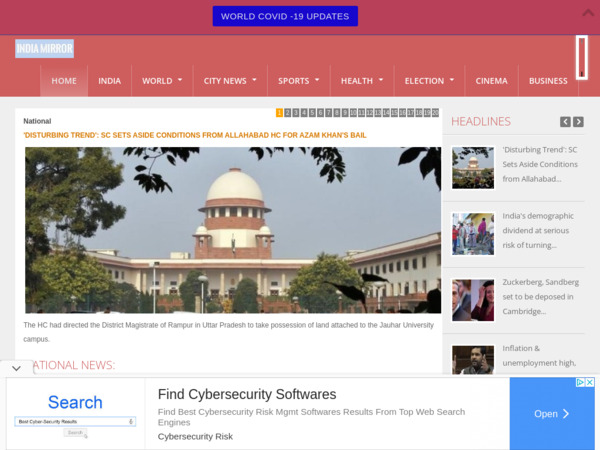Expand the CITY NEWS dropdown menu

[230, 81]
